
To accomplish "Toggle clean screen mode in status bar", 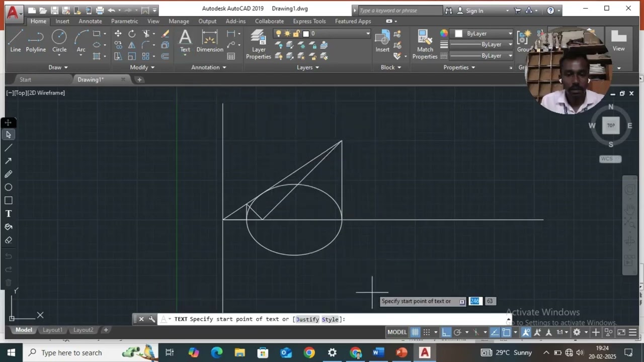I will [621, 332].
